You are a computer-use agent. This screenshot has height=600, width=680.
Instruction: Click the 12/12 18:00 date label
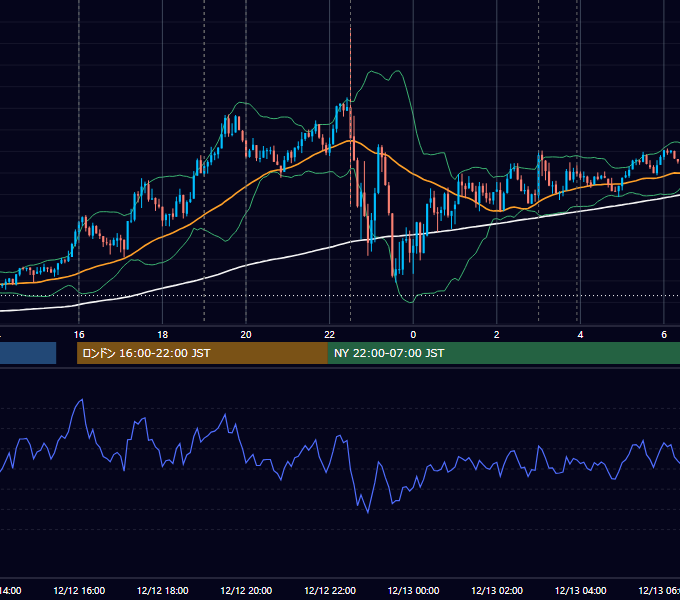[163, 590]
